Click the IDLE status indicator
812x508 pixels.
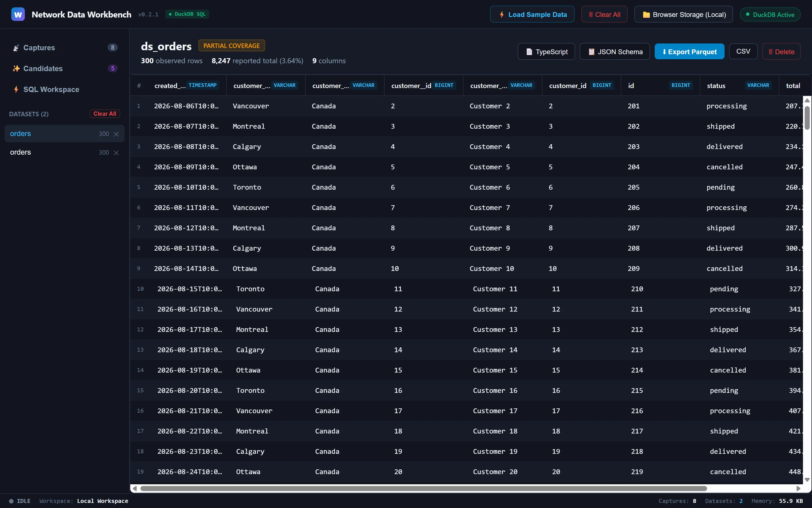[20, 501]
